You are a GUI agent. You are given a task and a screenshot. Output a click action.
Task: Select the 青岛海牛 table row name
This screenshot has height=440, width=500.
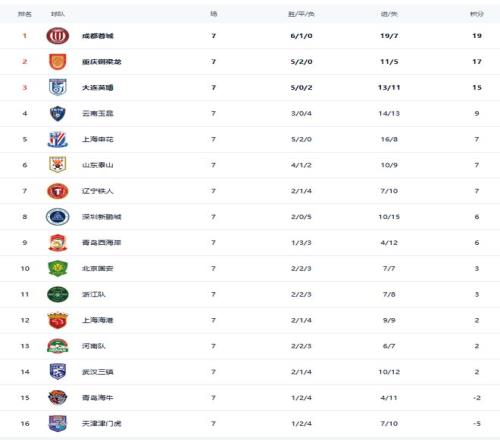(98, 398)
